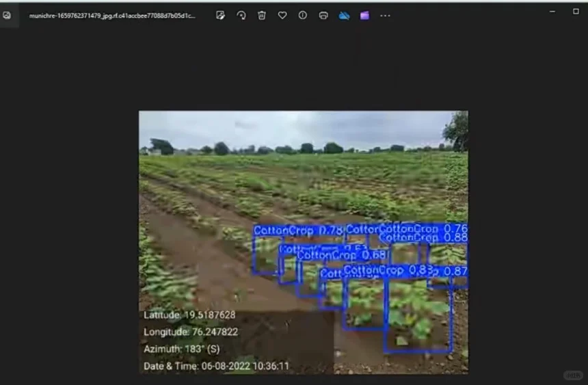Mark the photo as favorite with the heart icon
Image resolution: width=588 pixels, height=385 pixels.
coord(282,15)
